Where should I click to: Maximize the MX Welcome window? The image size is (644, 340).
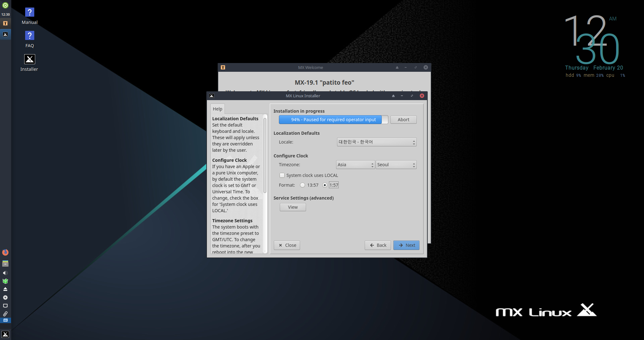tap(416, 67)
